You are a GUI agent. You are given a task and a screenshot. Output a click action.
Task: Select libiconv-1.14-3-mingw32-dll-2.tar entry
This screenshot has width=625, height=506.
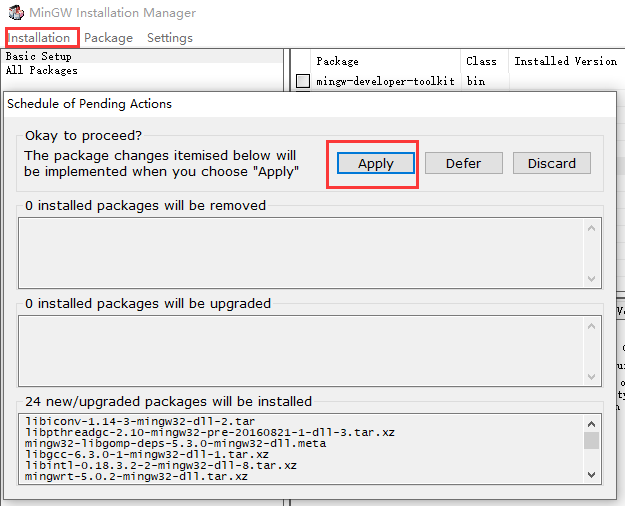140,421
